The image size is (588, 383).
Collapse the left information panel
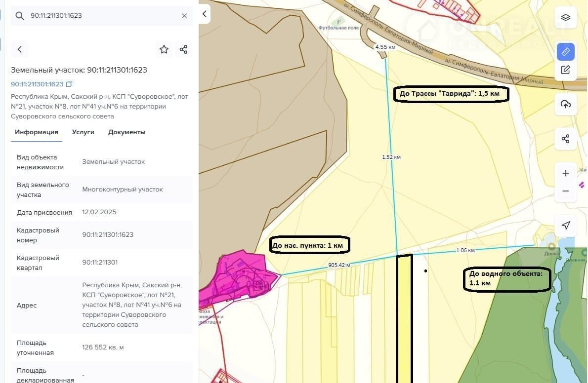[204, 14]
